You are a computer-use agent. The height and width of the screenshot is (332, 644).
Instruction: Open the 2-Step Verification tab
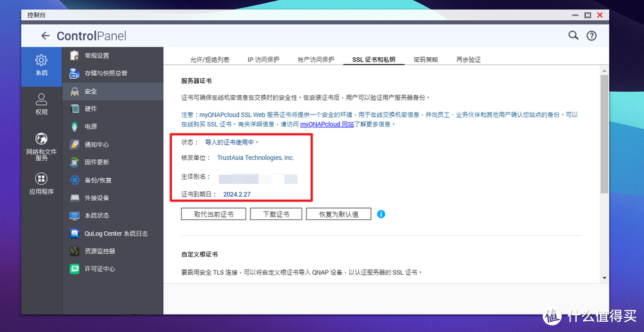468,60
